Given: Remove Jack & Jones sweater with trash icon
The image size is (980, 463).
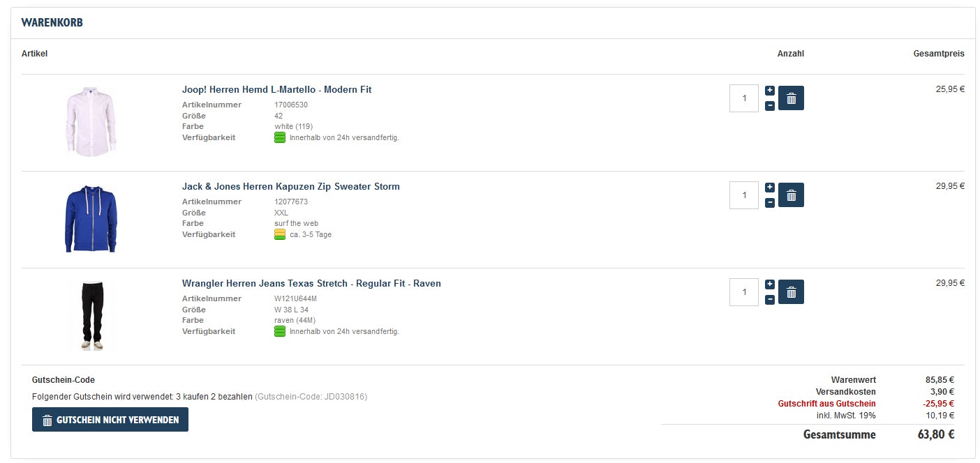Looking at the screenshot, I should (x=791, y=195).
